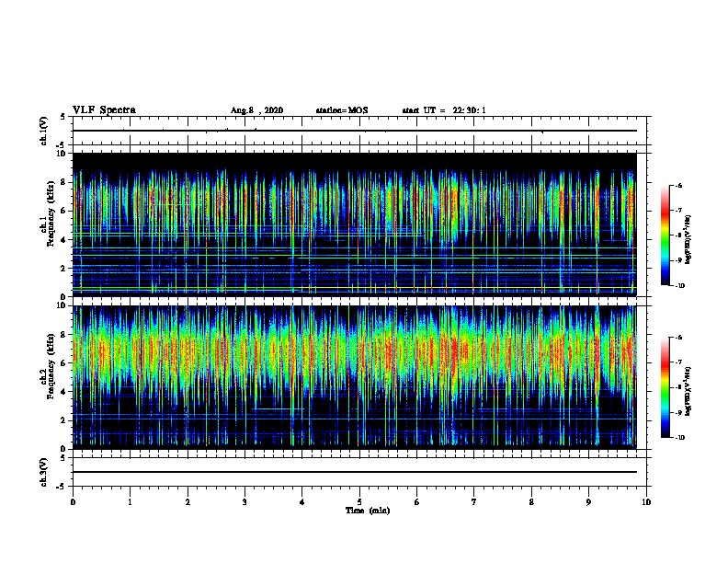Select the ch.2 spectrogram color scale bar
Image resolution: width=728 pixels, height=563 pixels.
(x=665, y=387)
